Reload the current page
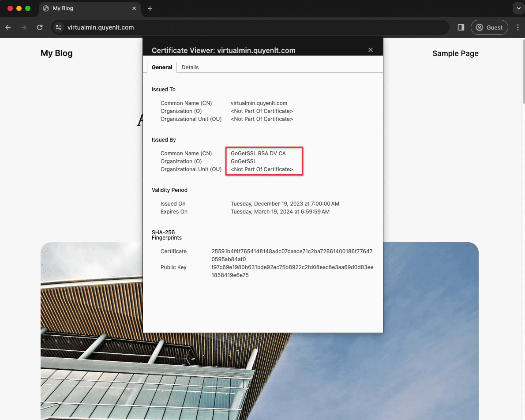525x420 pixels. coord(40,27)
